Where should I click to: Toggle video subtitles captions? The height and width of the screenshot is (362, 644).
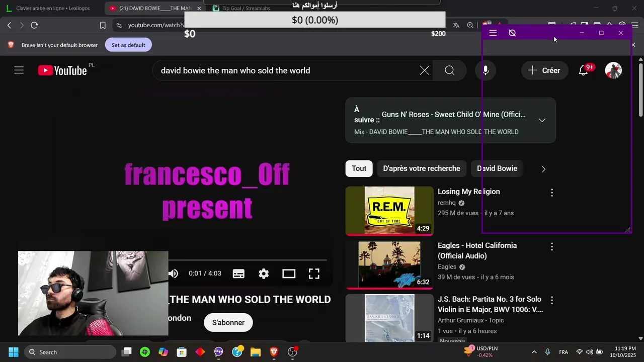coord(238,274)
